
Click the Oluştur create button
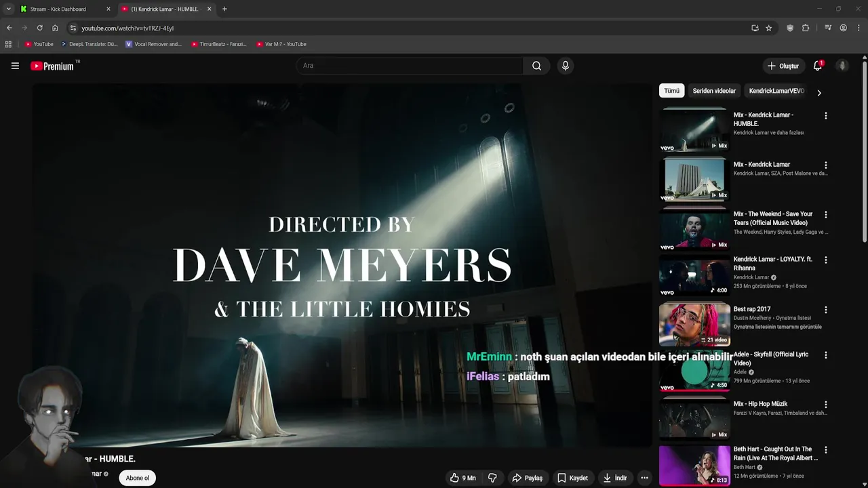coord(783,66)
